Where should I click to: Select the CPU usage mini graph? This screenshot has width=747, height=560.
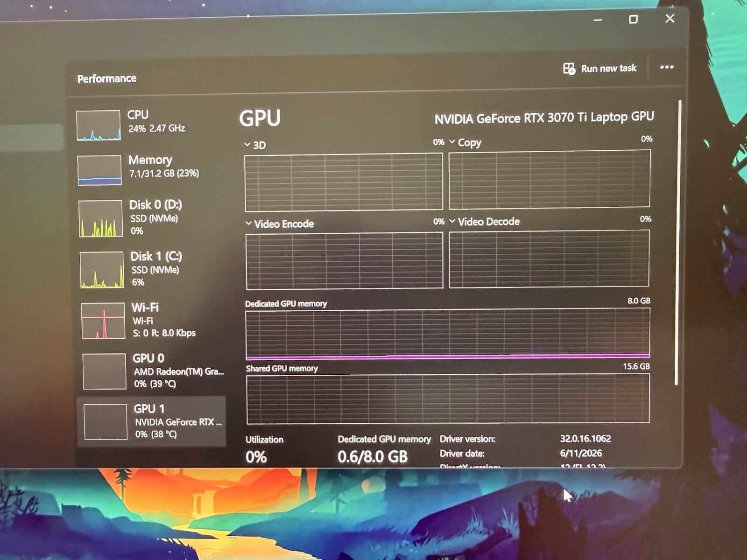(x=99, y=125)
